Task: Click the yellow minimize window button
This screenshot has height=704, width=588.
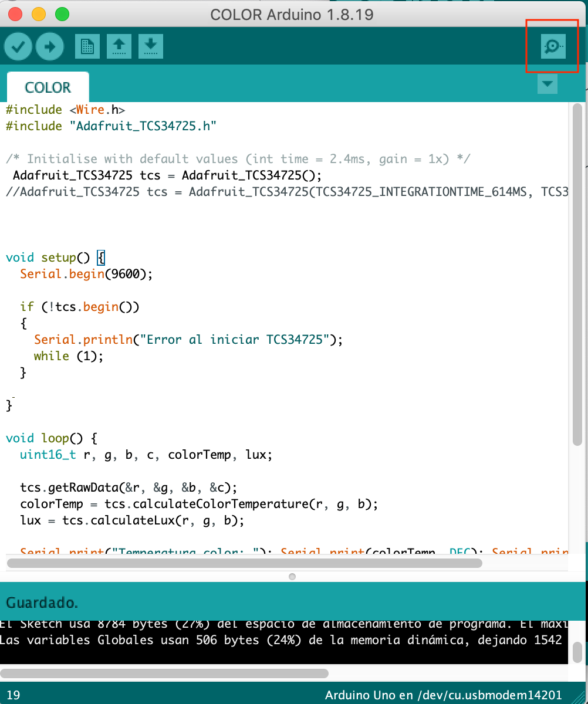Action: (x=39, y=14)
